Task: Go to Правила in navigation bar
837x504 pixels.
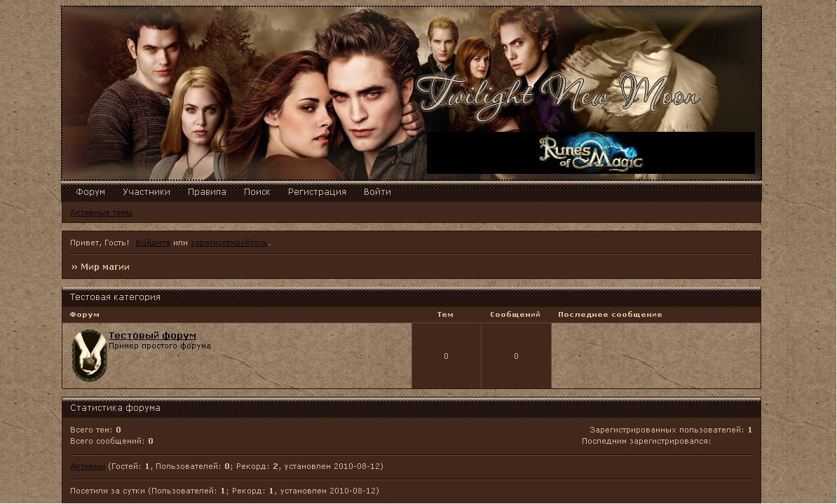Action: click(x=207, y=191)
